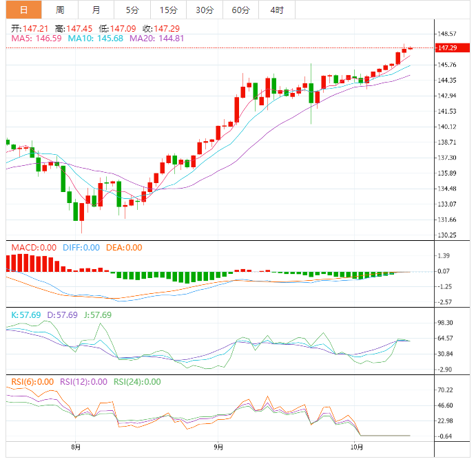This screenshot has height=468, width=476.
Task: Click the DEA:0.00 indicator label
Action: tap(124, 248)
